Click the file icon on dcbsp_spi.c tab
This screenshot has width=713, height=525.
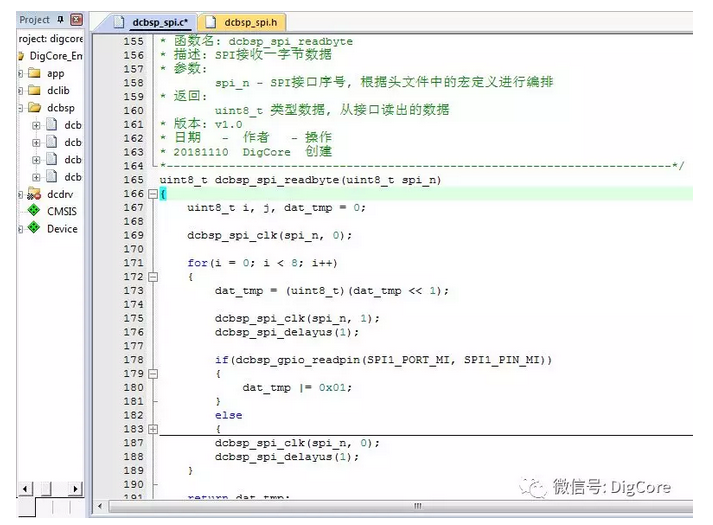119,21
